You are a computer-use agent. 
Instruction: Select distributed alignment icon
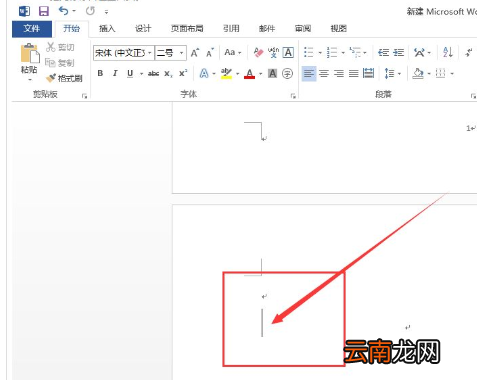tap(368, 73)
